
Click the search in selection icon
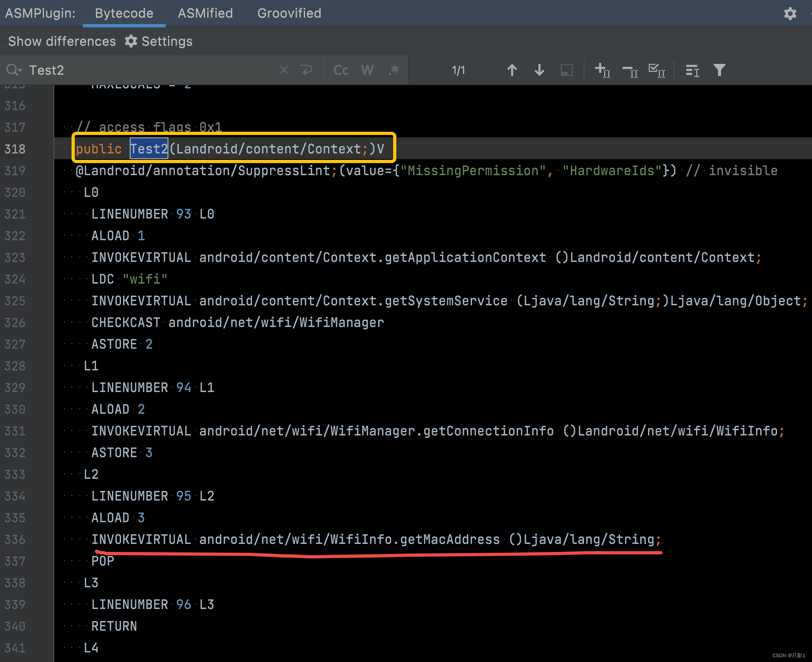pos(567,70)
